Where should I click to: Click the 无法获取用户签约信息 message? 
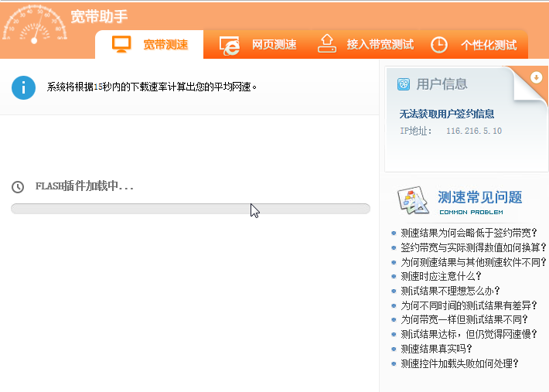(447, 114)
